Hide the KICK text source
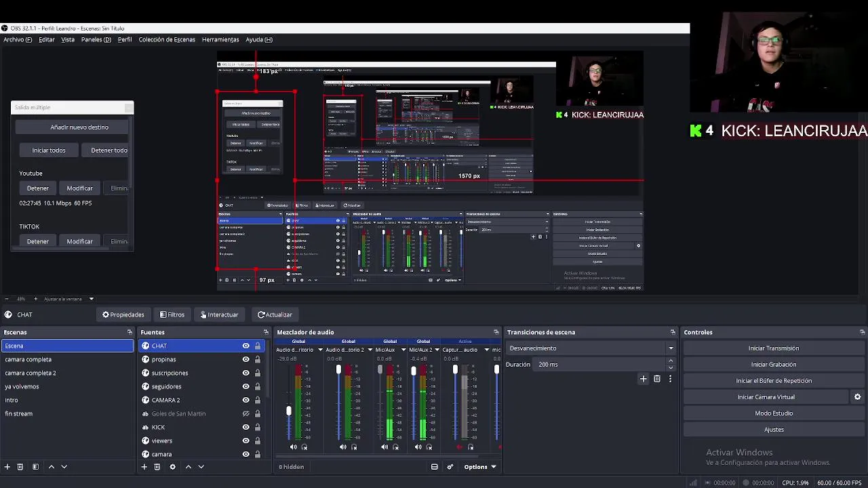The height and width of the screenshot is (488, 868). click(x=245, y=427)
